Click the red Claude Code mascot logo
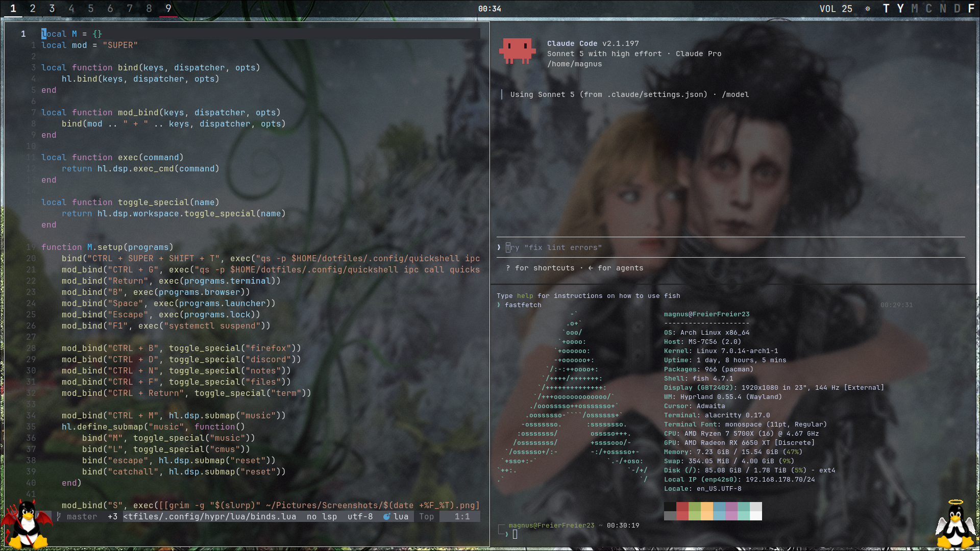 pyautogui.click(x=518, y=51)
